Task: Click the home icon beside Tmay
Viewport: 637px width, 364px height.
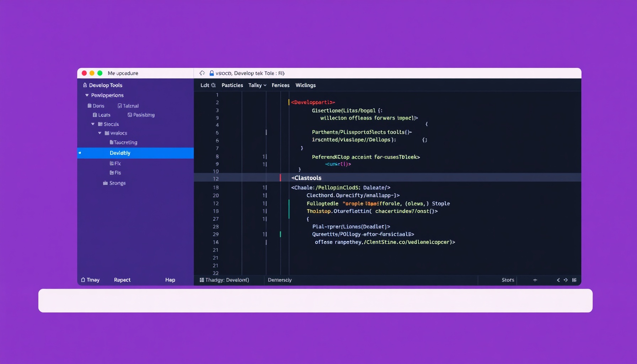Action: (83, 280)
